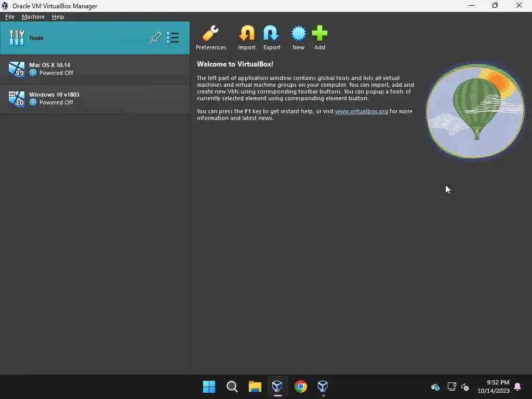Open the Help menu

[x=58, y=17]
